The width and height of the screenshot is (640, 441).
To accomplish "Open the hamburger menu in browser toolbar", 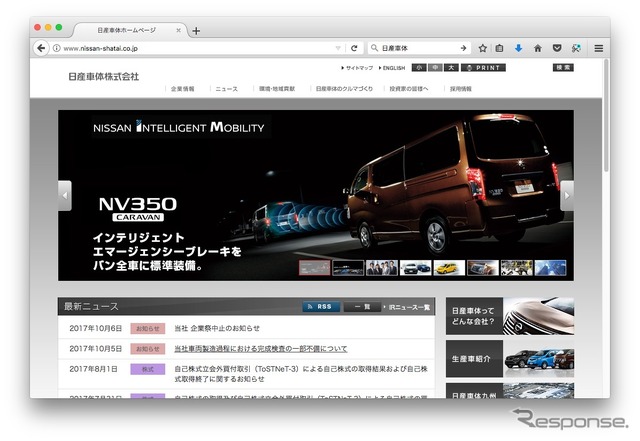I will (x=598, y=48).
